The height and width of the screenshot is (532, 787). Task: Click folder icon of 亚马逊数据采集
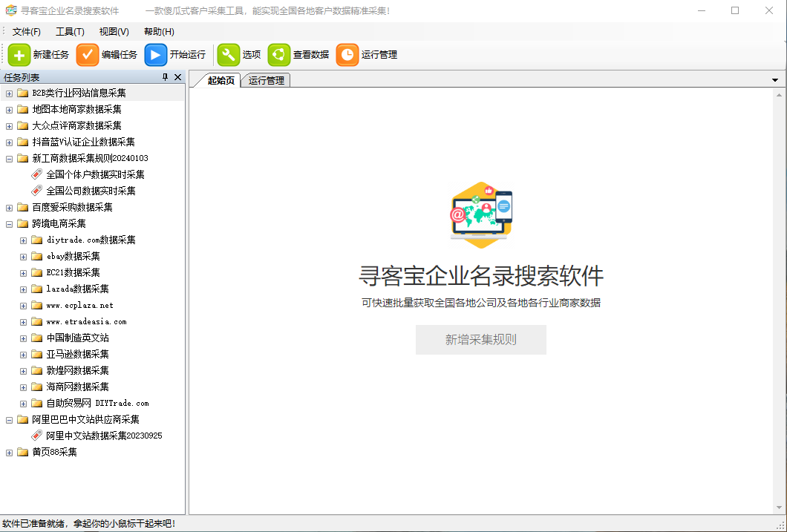[36, 354]
